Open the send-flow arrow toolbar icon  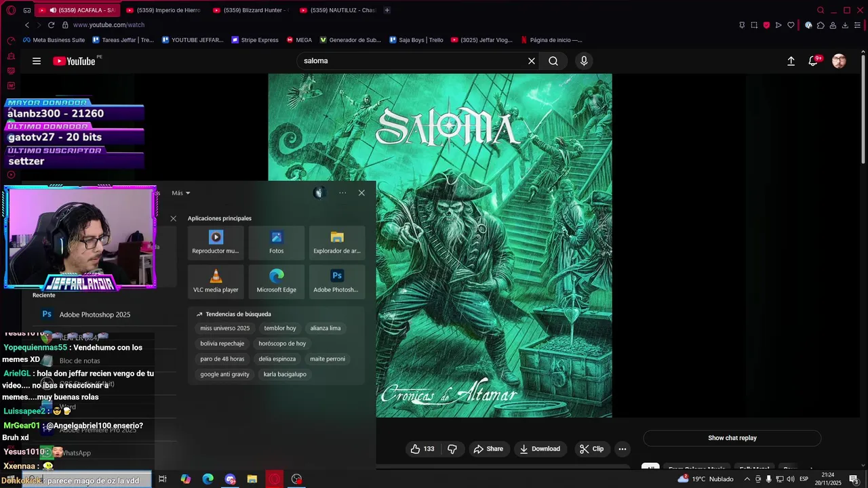coord(778,25)
